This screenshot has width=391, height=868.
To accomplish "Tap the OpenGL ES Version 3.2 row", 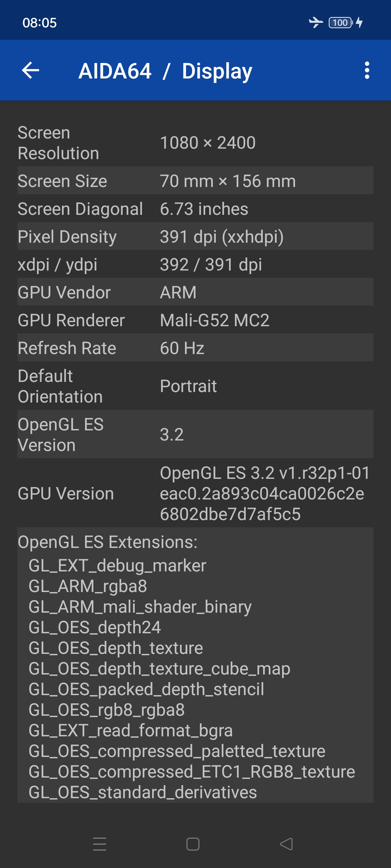I will pyautogui.click(x=195, y=434).
